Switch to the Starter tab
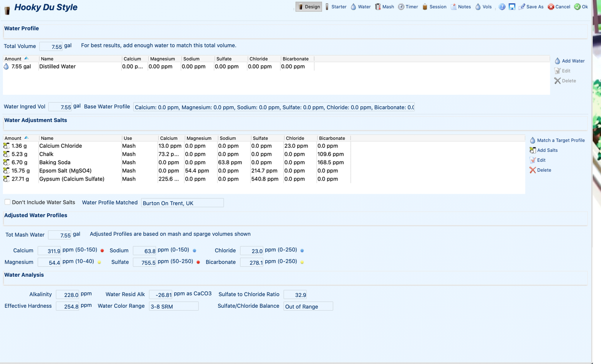The image size is (601, 364). (336, 7)
